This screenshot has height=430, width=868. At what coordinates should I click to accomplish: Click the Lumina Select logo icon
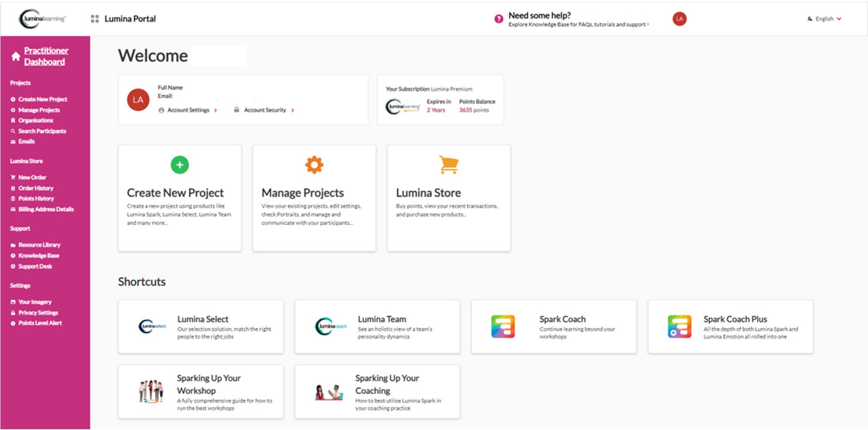point(152,327)
